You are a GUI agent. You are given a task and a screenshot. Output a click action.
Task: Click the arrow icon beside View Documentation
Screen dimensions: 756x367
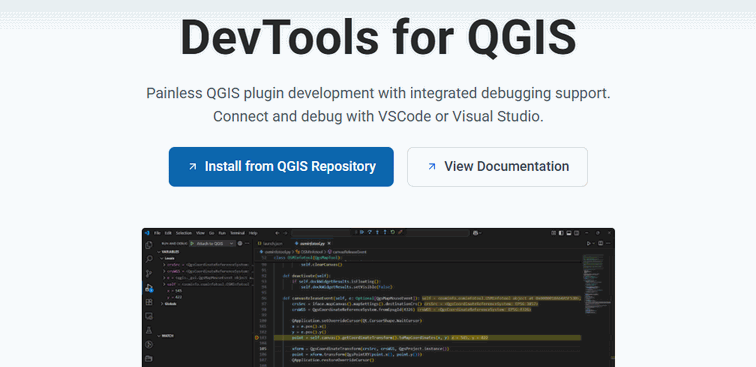point(432,166)
